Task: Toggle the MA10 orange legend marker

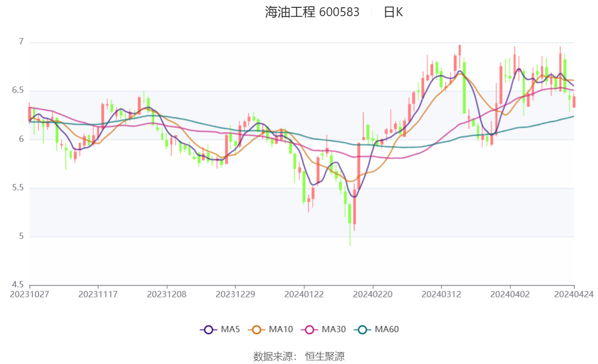Action: [x=256, y=330]
